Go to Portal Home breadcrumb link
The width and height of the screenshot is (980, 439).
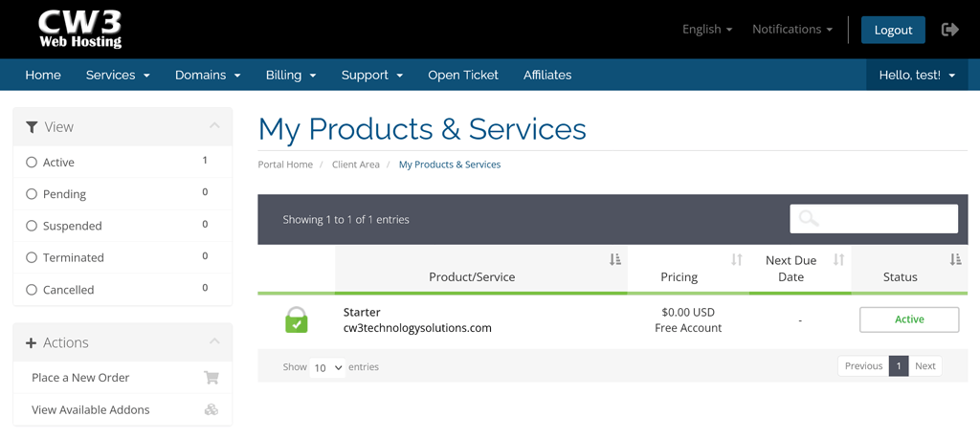tap(285, 165)
